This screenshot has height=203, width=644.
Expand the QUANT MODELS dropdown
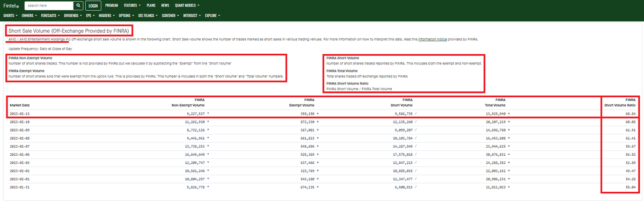pos(187,5)
